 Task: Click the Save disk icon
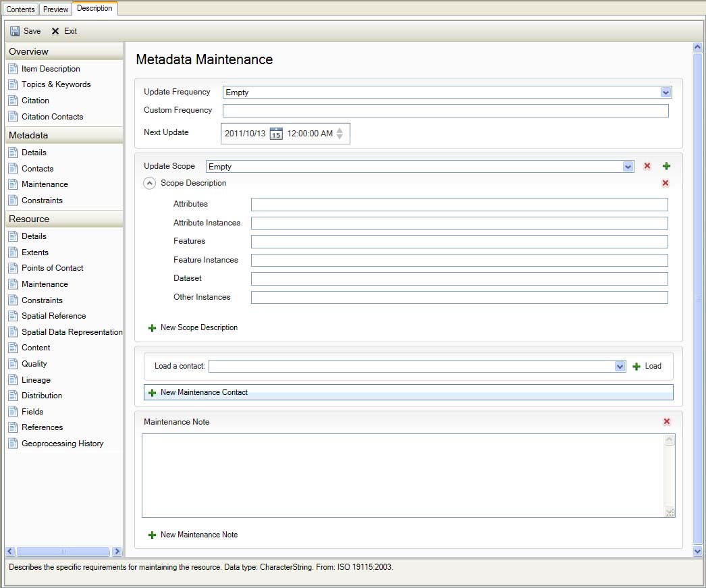(15, 31)
